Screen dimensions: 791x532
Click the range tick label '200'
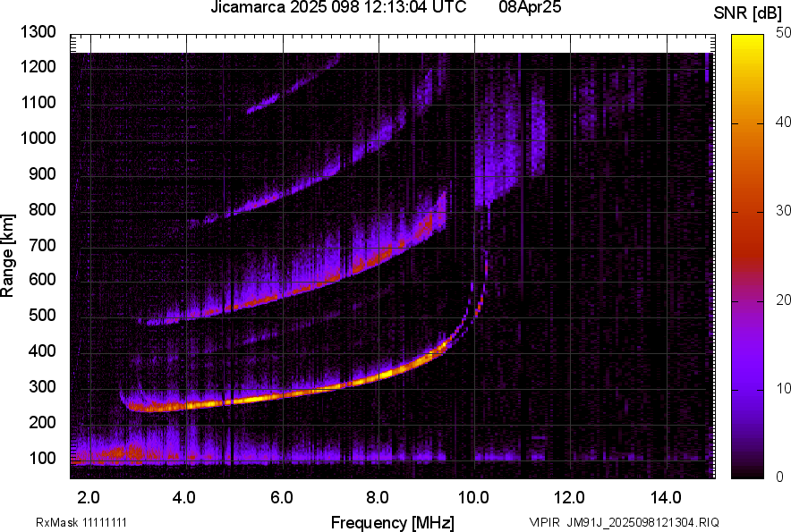(x=42, y=421)
